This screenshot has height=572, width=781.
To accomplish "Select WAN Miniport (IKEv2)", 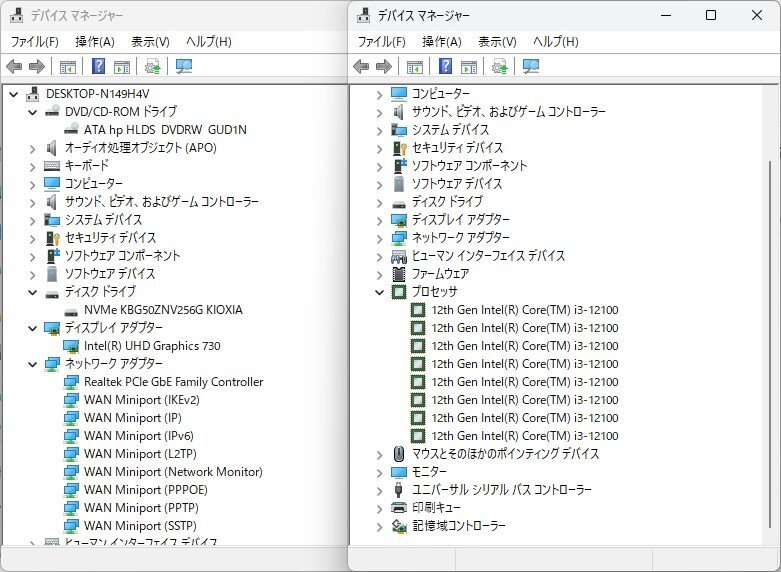I will coord(141,400).
